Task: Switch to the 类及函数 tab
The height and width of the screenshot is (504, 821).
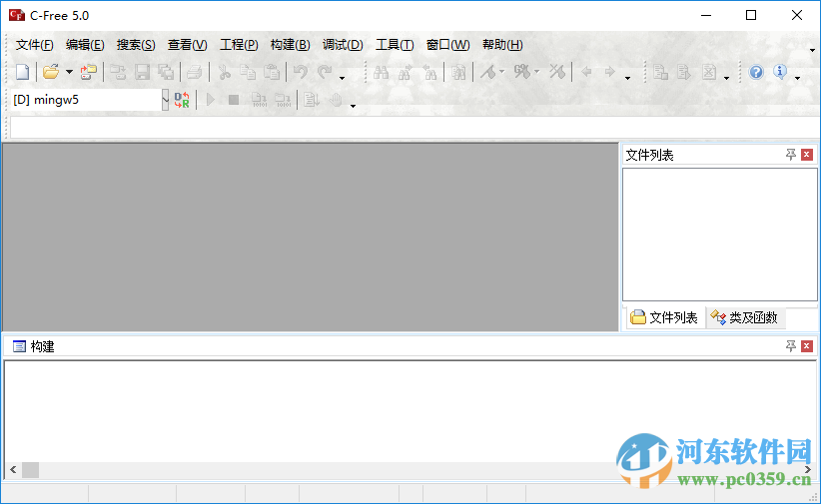Action: click(744, 317)
